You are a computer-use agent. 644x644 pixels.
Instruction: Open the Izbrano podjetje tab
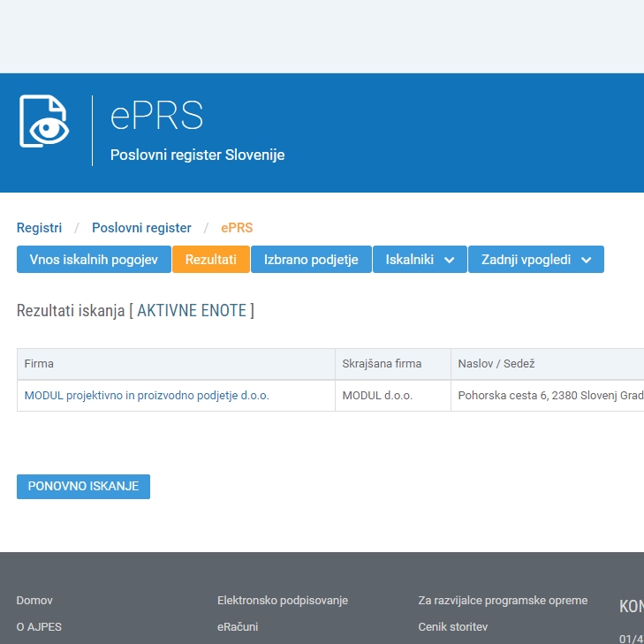(311, 260)
